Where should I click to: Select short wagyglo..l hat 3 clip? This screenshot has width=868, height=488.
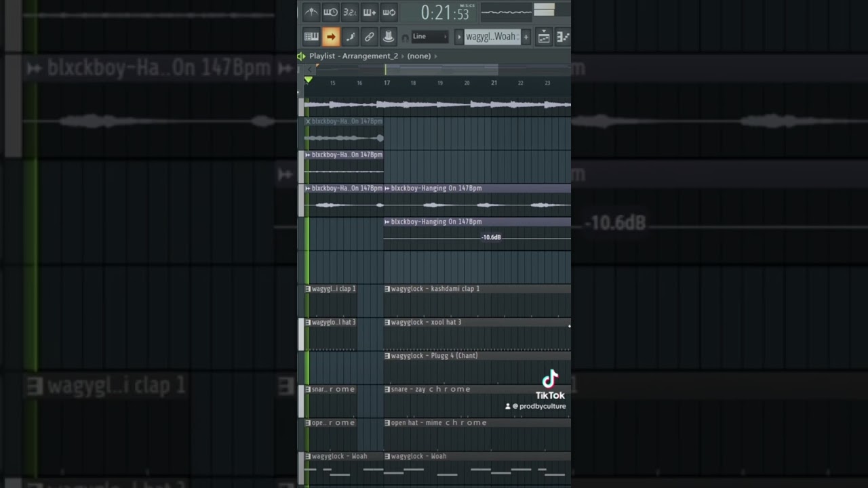[330, 334]
